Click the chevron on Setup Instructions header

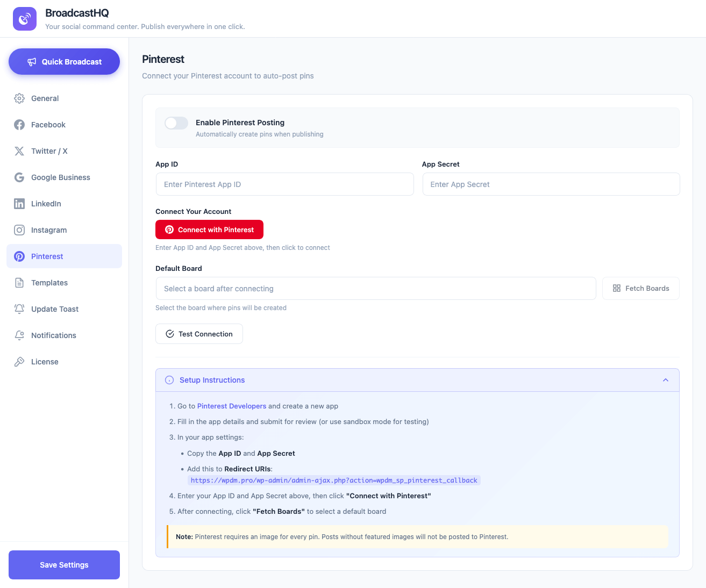point(666,380)
